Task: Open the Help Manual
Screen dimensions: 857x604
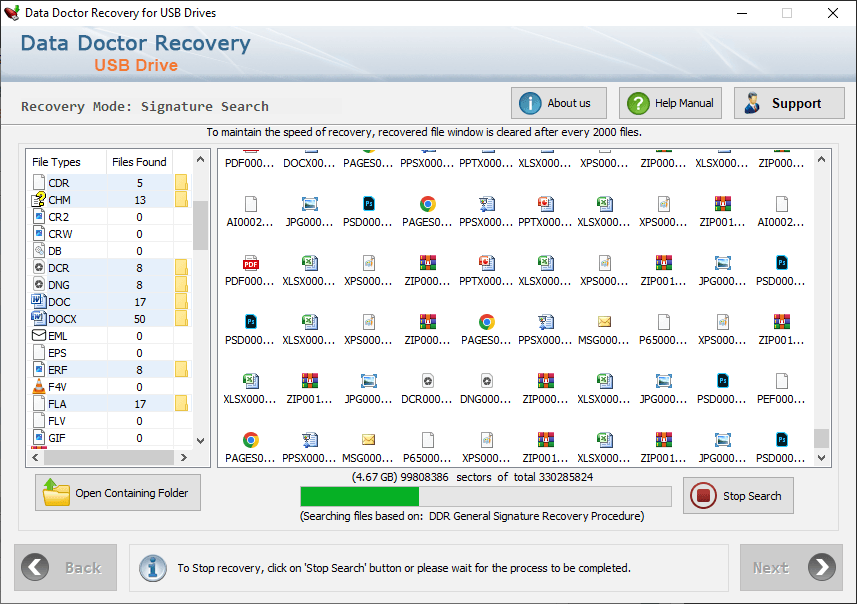Action: 670,103
